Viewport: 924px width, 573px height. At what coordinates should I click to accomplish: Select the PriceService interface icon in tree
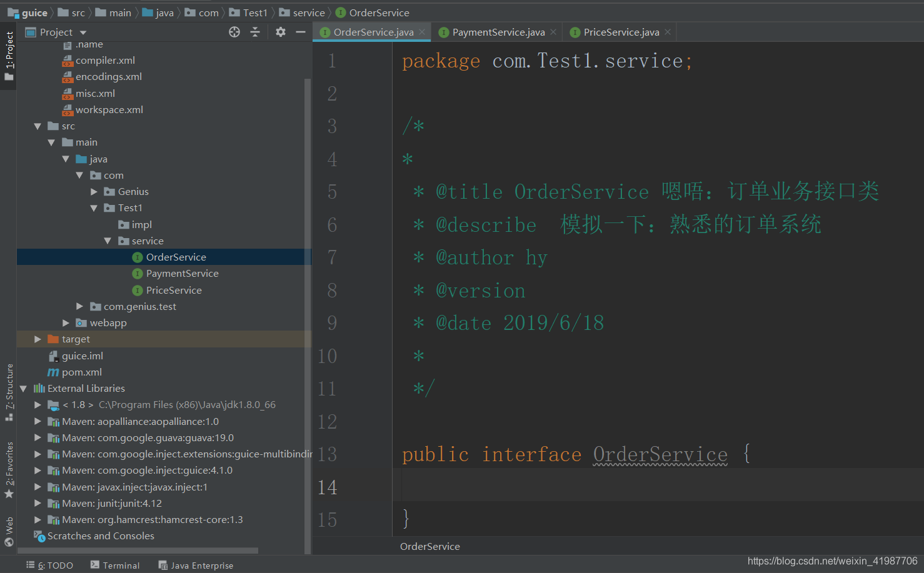(x=138, y=291)
